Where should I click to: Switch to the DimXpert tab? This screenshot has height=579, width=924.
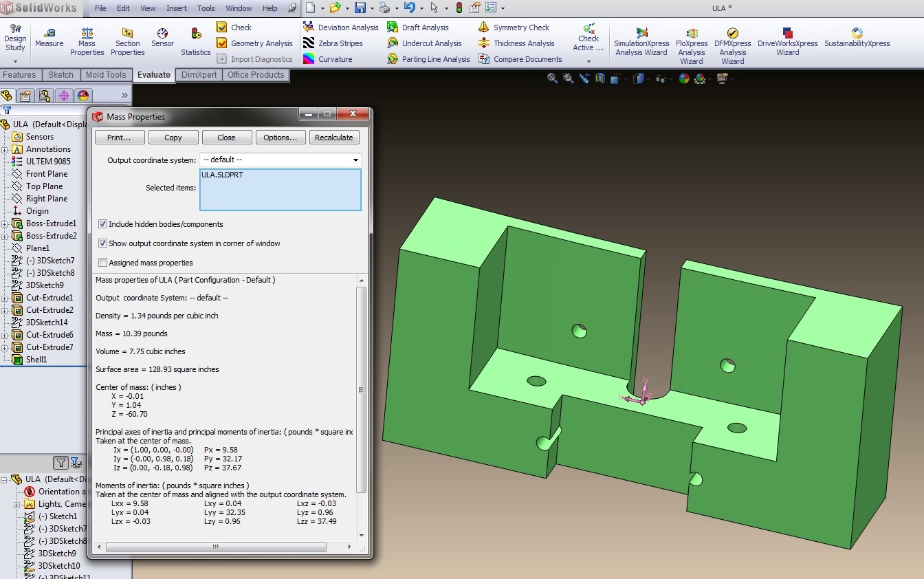[x=199, y=75]
